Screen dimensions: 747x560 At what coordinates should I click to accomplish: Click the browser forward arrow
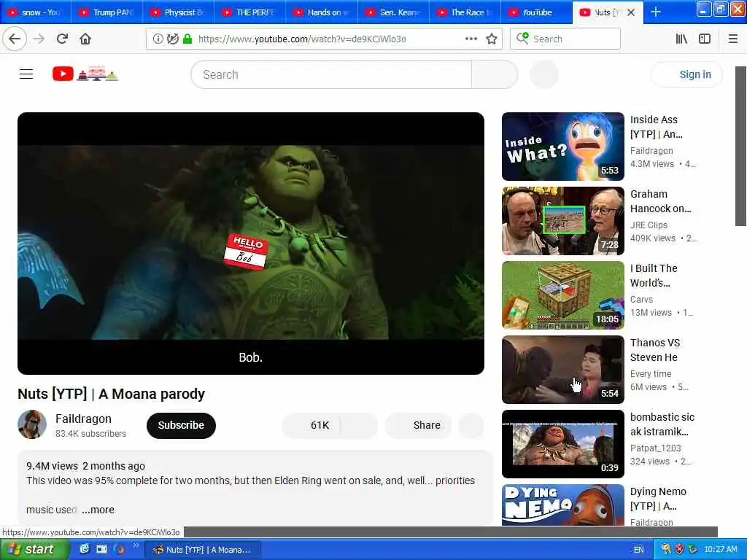pos(39,39)
